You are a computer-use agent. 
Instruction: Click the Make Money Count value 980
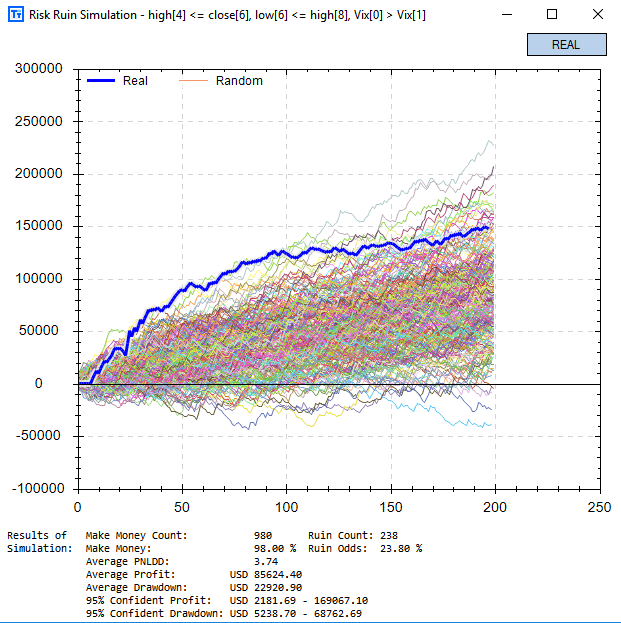[263, 536]
